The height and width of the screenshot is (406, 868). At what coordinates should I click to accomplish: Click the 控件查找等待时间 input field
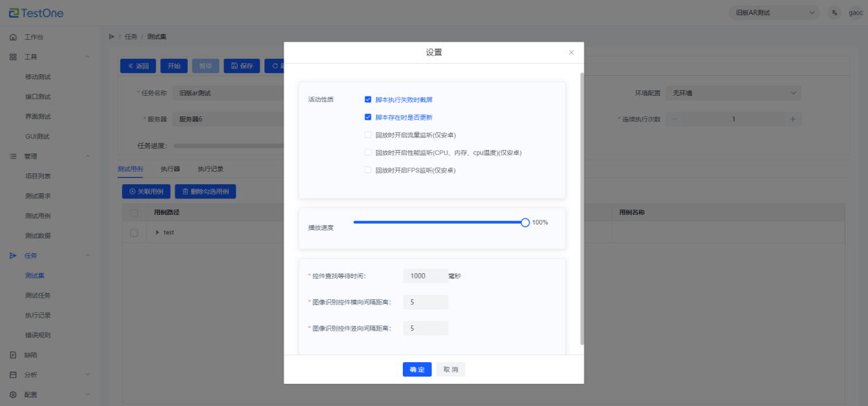(x=425, y=276)
